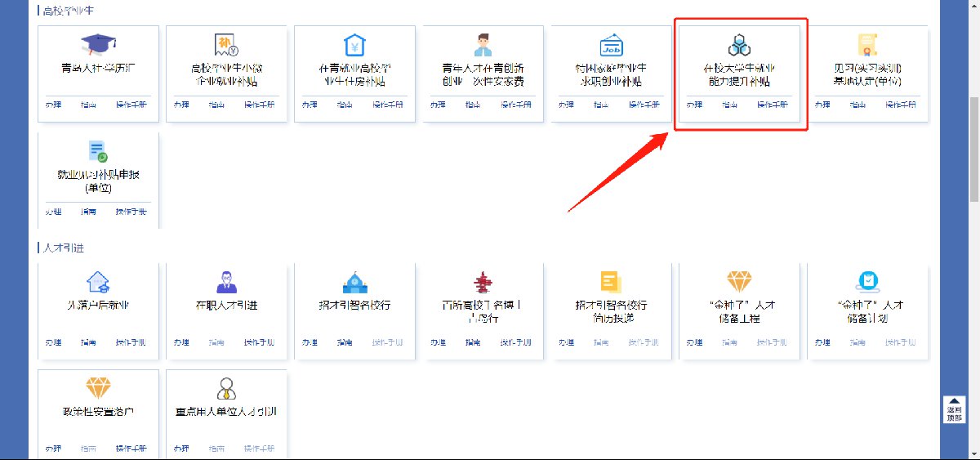
Task: Click the hexagon icon in the red-highlighted card
Action: (739, 44)
